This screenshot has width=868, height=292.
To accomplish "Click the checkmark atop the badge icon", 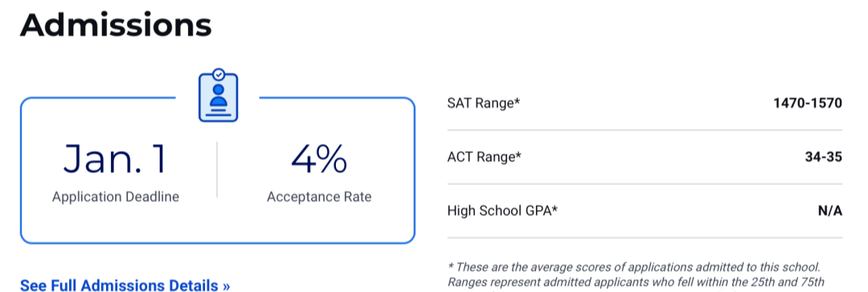I will pyautogui.click(x=219, y=73).
